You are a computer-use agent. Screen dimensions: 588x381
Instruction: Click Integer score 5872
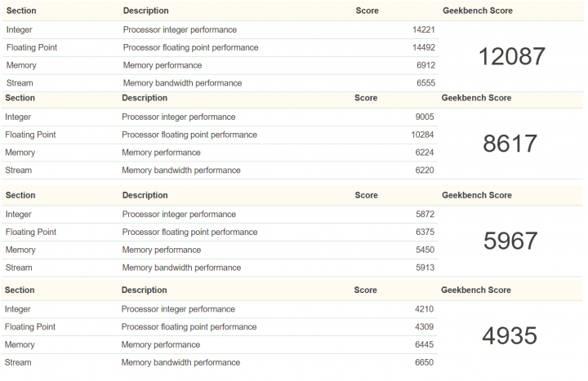425,215
